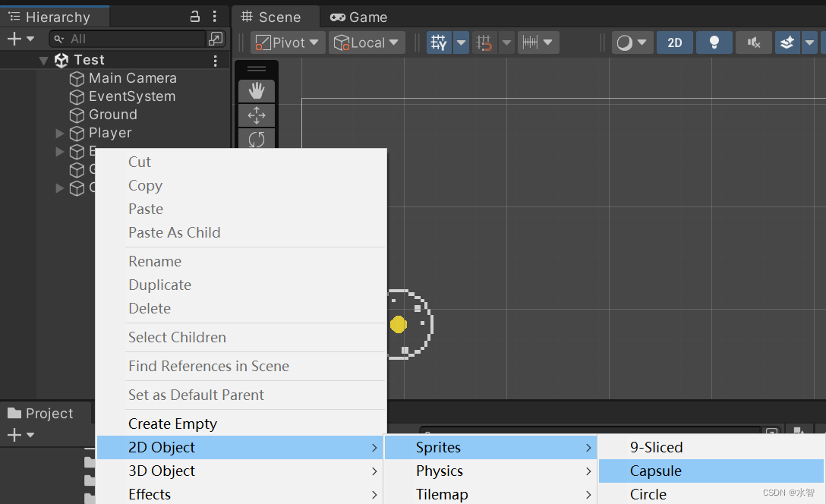The image size is (826, 504).
Task: Expand the Player object in Hierarchy
Action: click(60, 133)
